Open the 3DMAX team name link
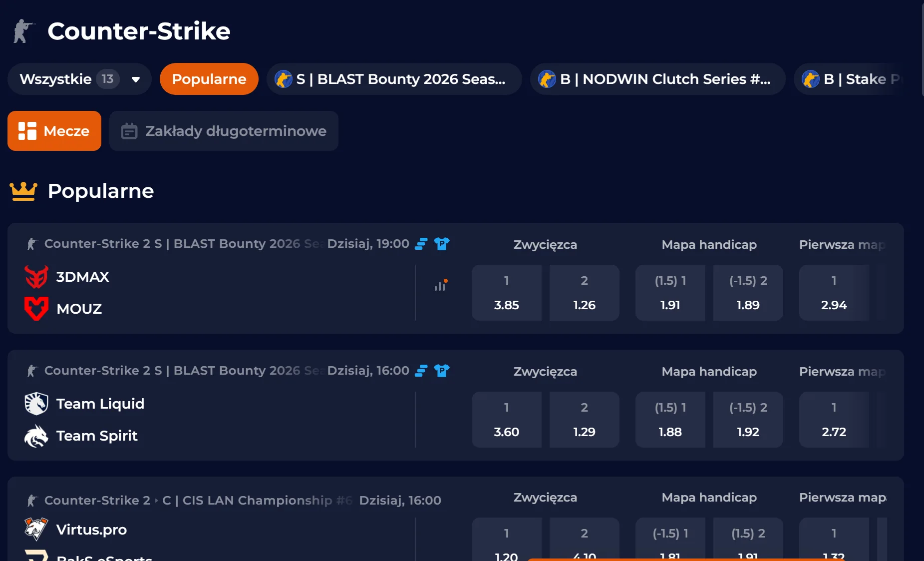The height and width of the screenshot is (561, 924). [82, 277]
